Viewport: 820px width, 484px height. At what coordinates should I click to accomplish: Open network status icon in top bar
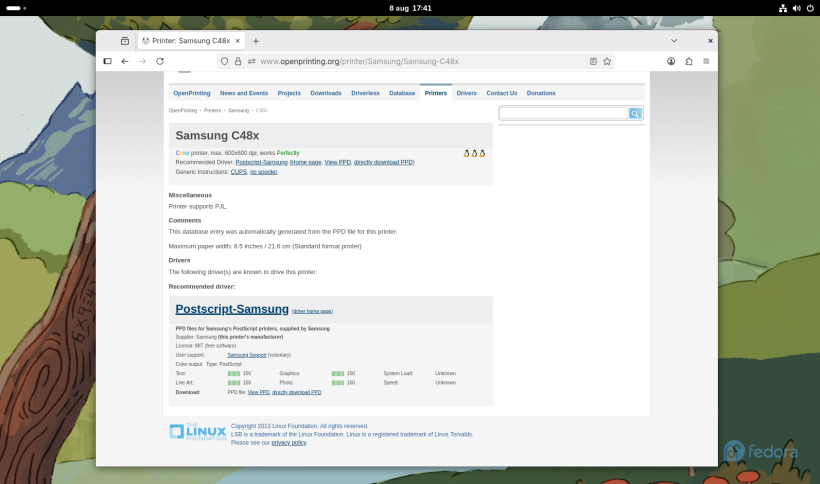(783, 8)
